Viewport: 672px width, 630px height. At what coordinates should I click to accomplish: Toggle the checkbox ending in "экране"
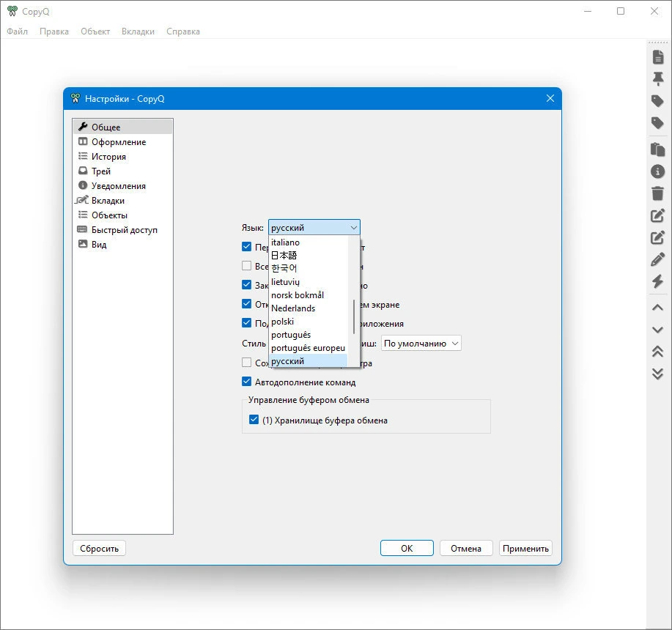[x=246, y=304]
